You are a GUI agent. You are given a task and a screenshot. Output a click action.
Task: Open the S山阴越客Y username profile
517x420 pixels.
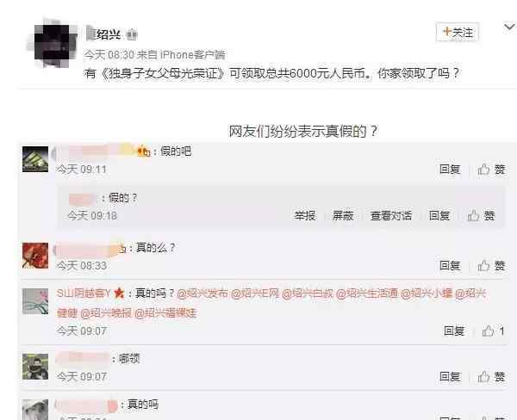click(84, 293)
